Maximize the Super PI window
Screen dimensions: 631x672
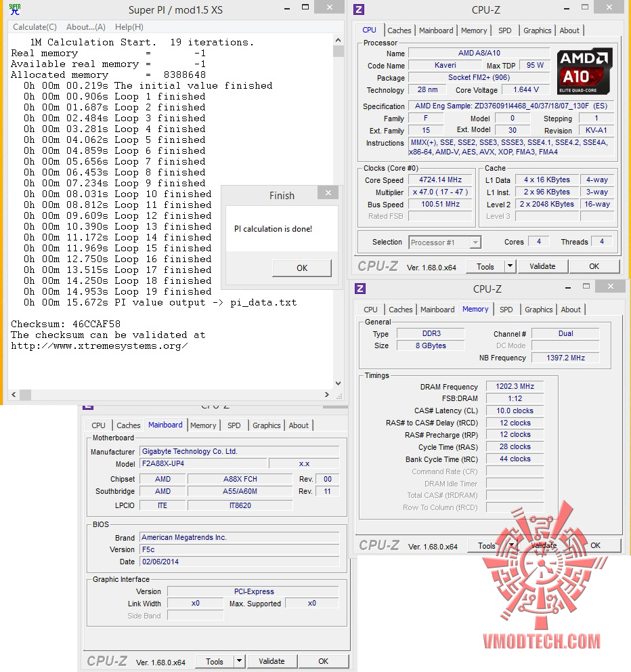point(305,7)
